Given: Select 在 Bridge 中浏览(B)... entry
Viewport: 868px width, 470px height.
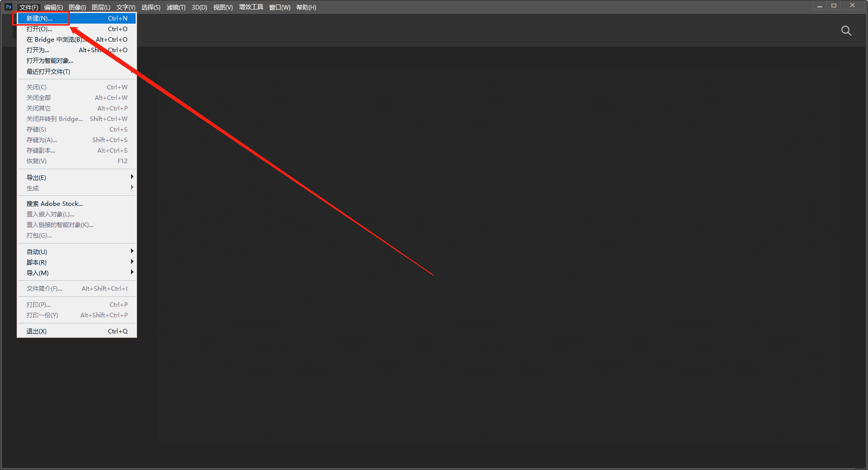Looking at the screenshot, I should [77, 39].
